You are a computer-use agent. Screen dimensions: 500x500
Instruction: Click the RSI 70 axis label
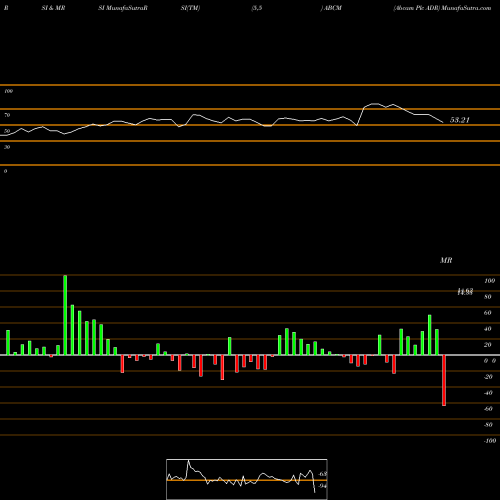[x=7, y=115]
